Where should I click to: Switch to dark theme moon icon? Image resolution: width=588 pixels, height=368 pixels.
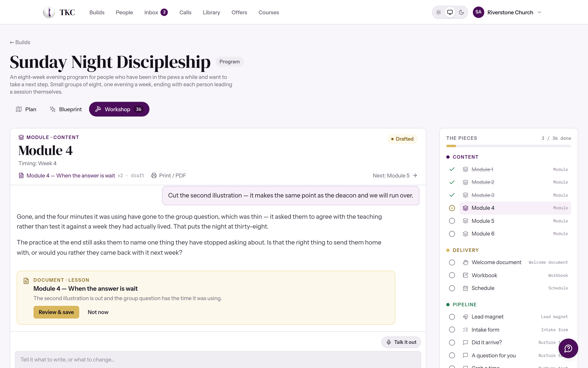coord(461,12)
